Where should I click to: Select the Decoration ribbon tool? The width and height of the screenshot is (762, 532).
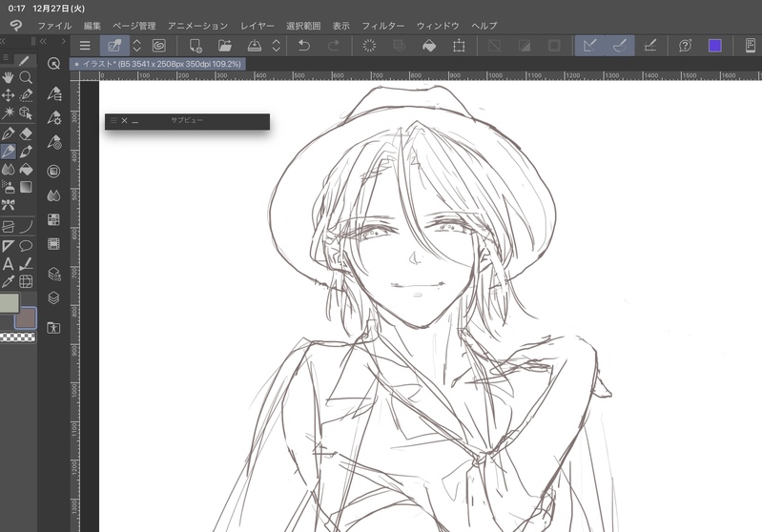point(9,205)
